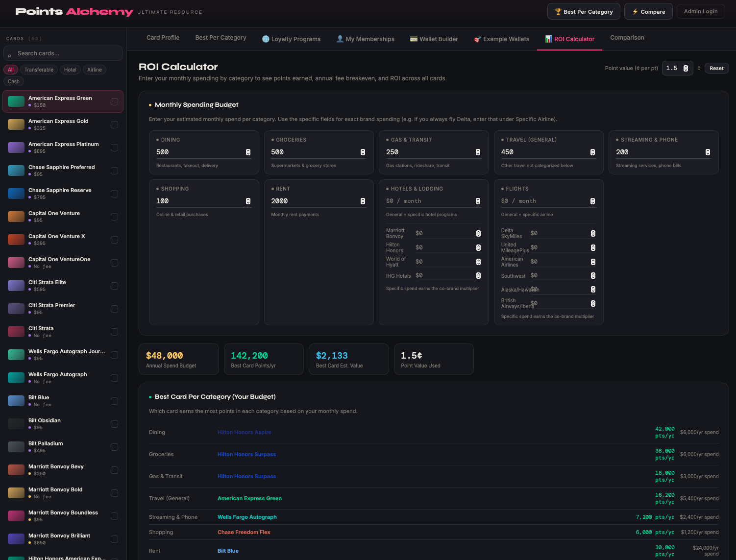The image size is (736, 560).
Task: Click the card icon on Wallet Builder tab
Action: (x=414, y=39)
